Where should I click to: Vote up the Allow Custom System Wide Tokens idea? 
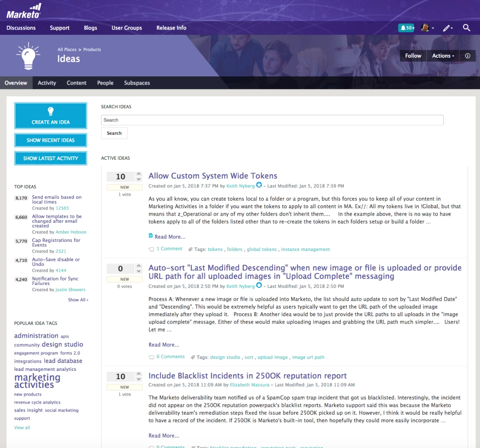(x=139, y=173)
